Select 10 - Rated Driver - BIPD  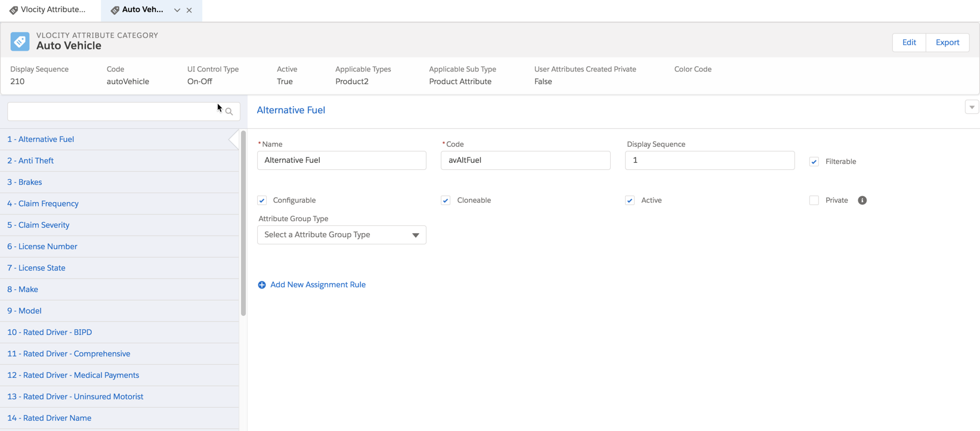coord(119,333)
